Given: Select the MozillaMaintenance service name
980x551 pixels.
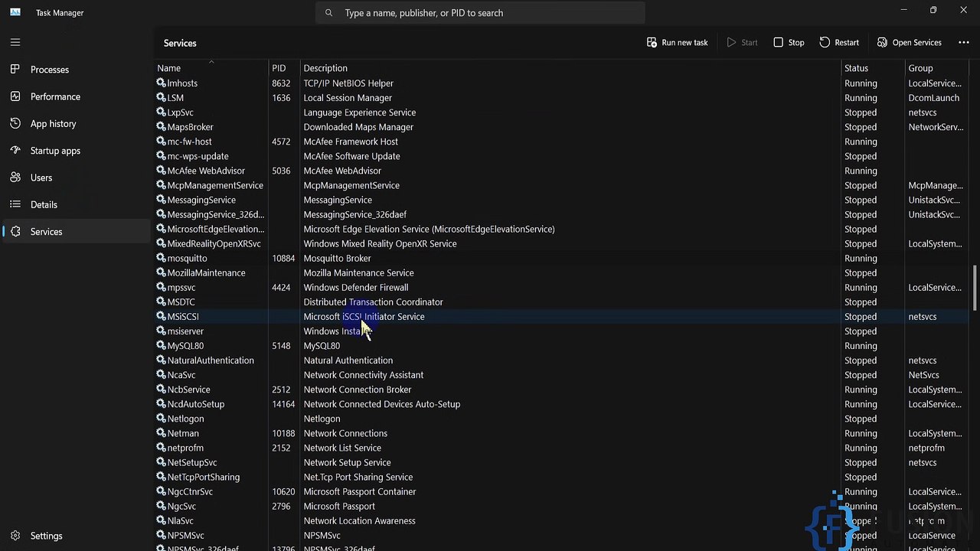Looking at the screenshot, I should pyautogui.click(x=206, y=272).
